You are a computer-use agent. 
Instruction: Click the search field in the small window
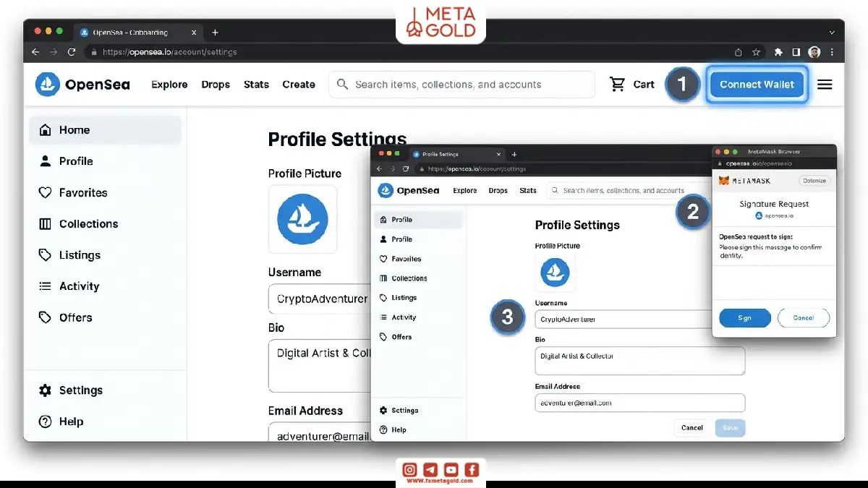(628, 191)
